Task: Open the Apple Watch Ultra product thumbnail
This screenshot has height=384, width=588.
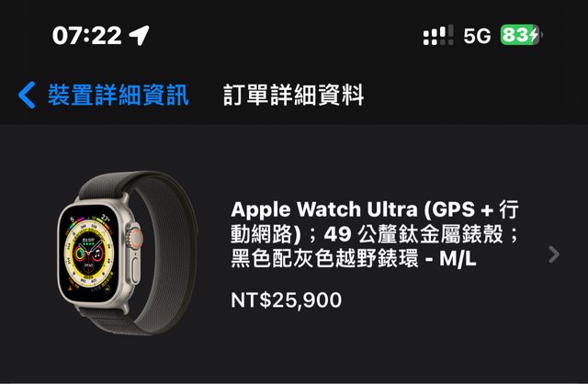Action: coord(128,254)
